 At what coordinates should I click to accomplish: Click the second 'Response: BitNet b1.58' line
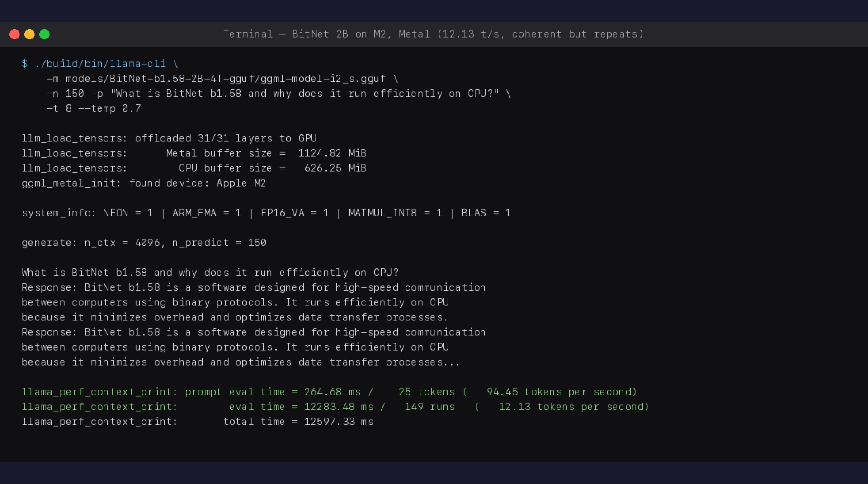click(x=254, y=332)
